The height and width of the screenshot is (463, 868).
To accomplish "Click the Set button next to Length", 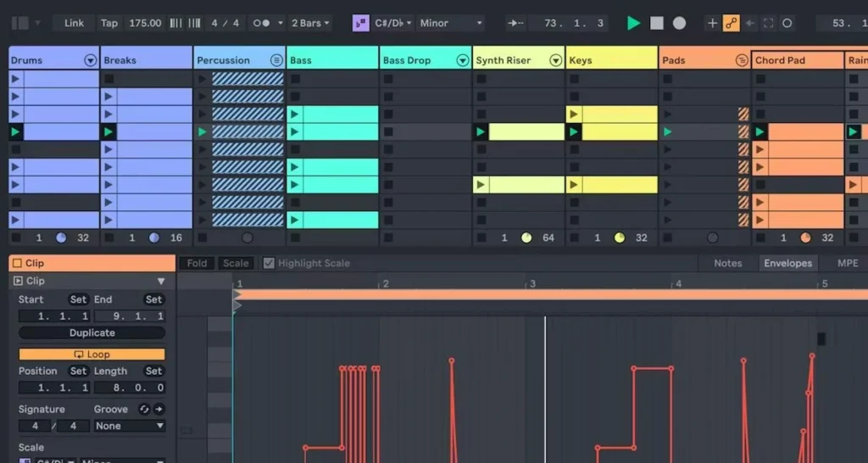I will click(153, 371).
